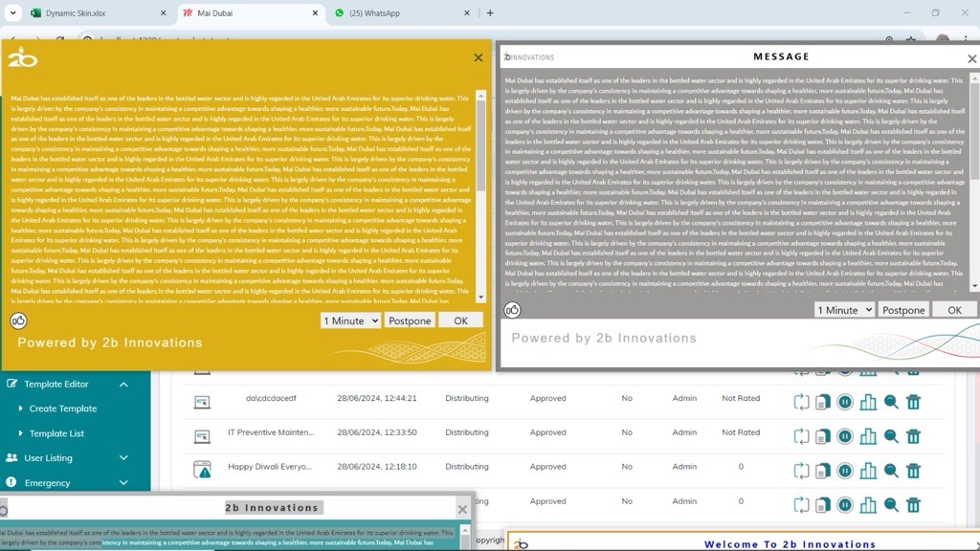Click the resend arrows icon for IT Preventive Mainten...
Screen dimensions: 980x551
coord(801,436)
